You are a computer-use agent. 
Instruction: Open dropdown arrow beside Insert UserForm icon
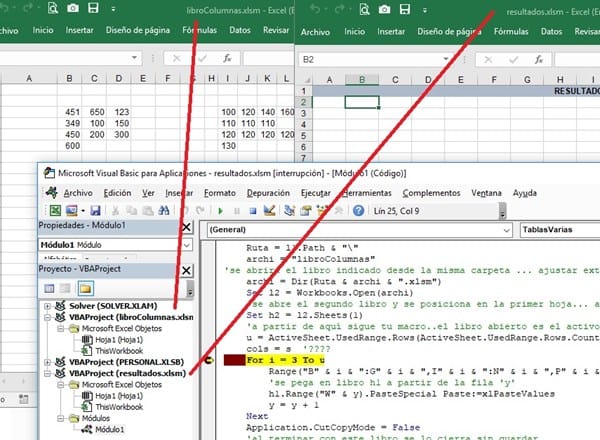(x=83, y=211)
